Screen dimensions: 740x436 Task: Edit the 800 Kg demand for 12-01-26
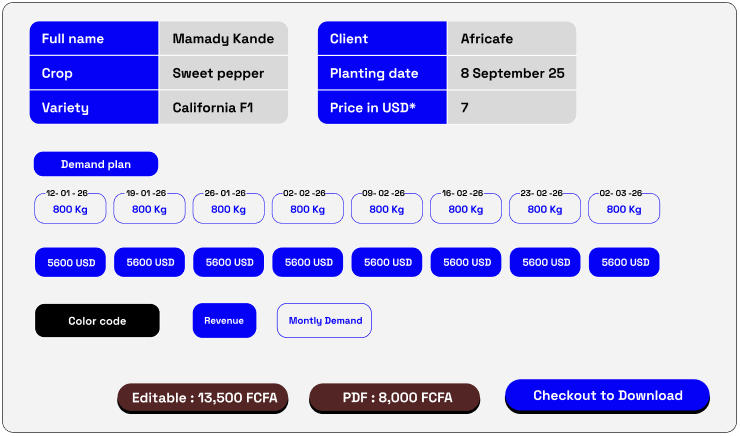point(70,209)
